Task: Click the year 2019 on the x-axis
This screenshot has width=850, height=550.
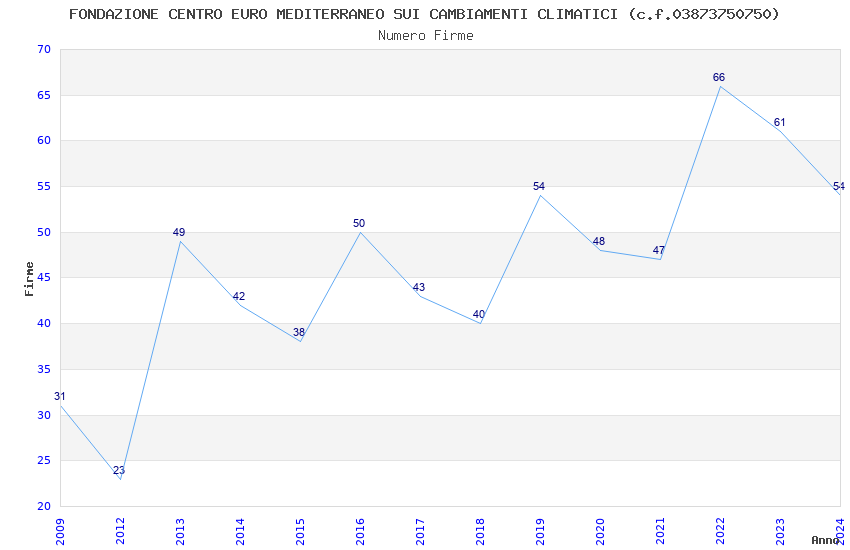Action: [x=540, y=532]
